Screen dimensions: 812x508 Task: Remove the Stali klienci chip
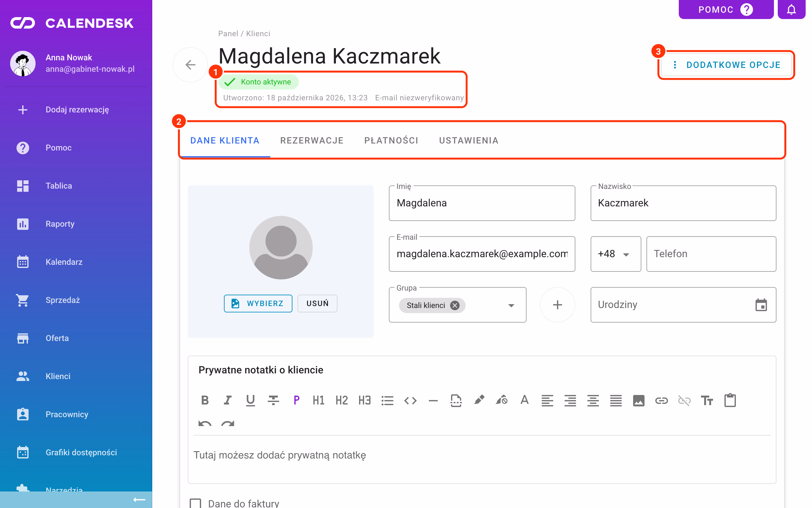click(455, 305)
